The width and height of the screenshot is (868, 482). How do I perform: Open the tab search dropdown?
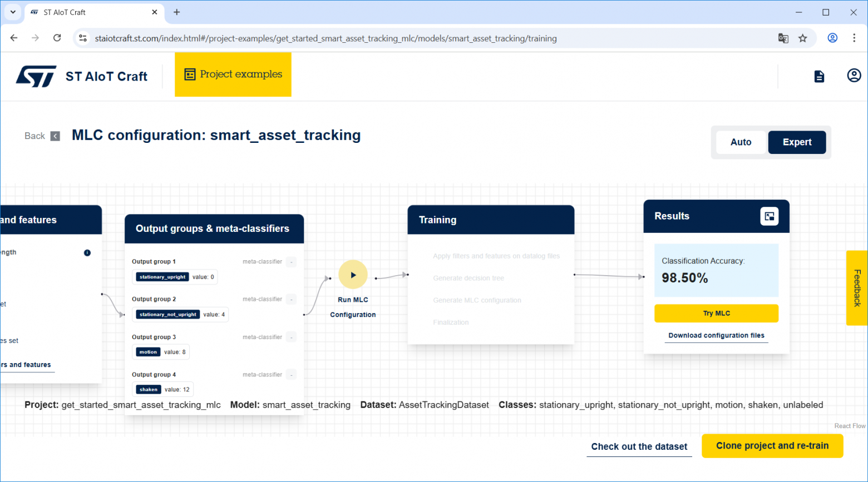[13, 12]
